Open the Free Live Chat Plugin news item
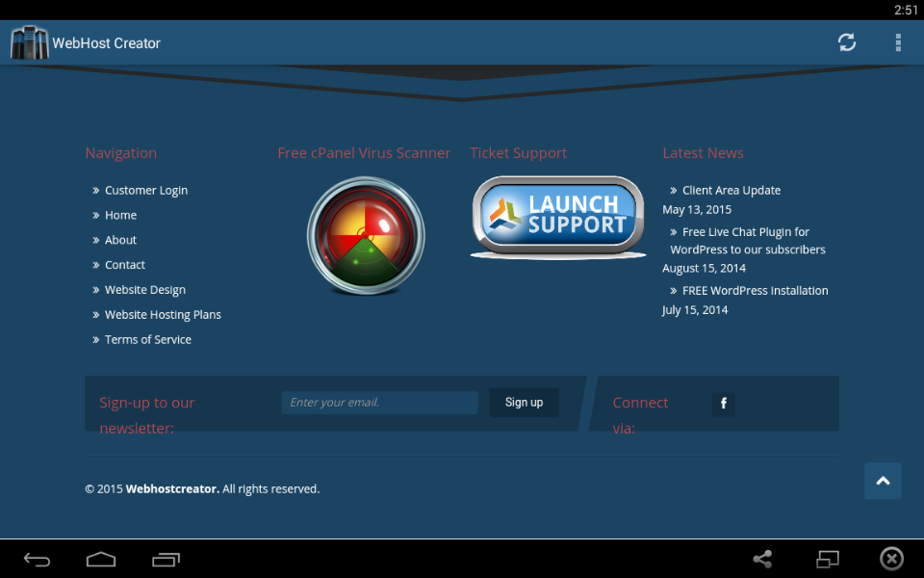The width and height of the screenshot is (924, 578). click(748, 241)
